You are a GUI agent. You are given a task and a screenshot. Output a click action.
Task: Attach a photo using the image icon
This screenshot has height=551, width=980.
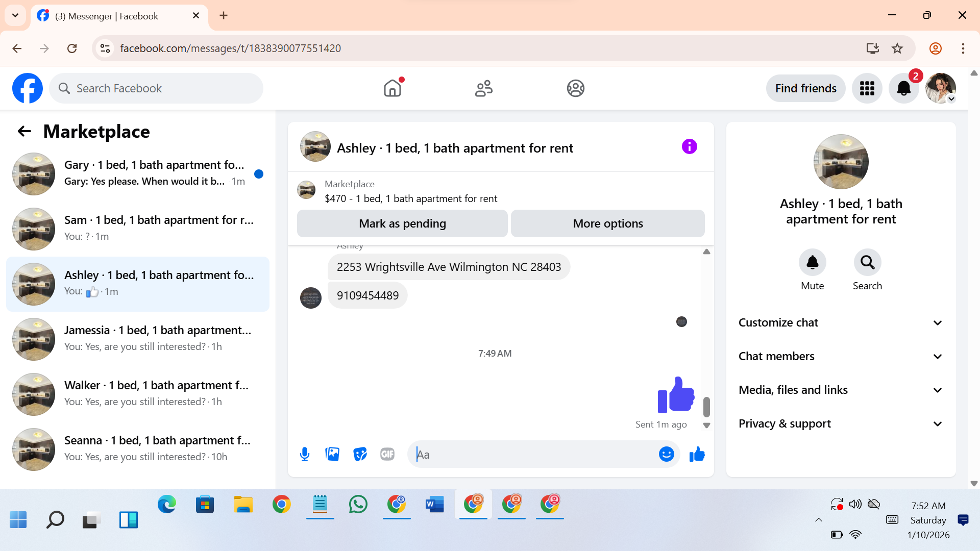coord(332,454)
